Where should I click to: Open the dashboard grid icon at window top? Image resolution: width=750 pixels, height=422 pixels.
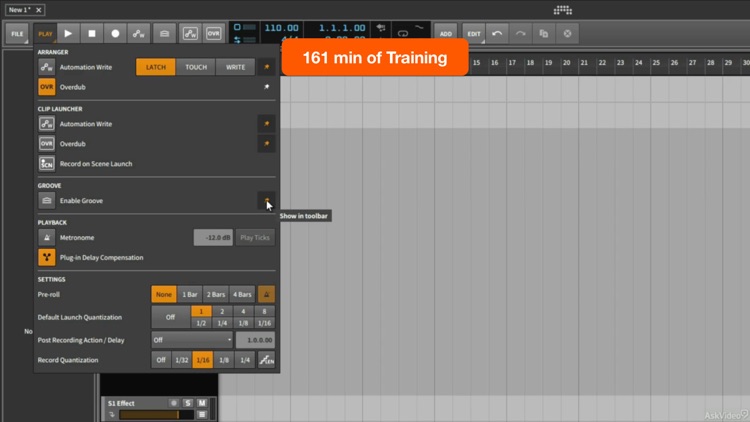point(562,10)
